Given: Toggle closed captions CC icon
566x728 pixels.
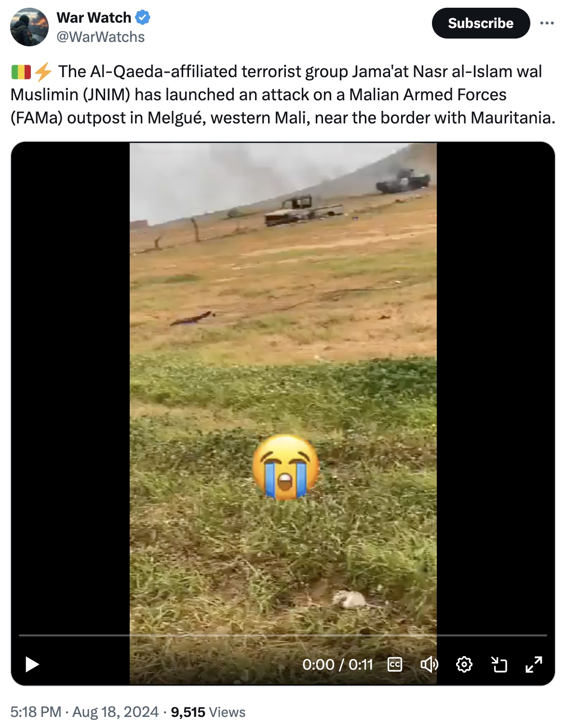Looking at the screenshot, I should click(x=395, y=665).
